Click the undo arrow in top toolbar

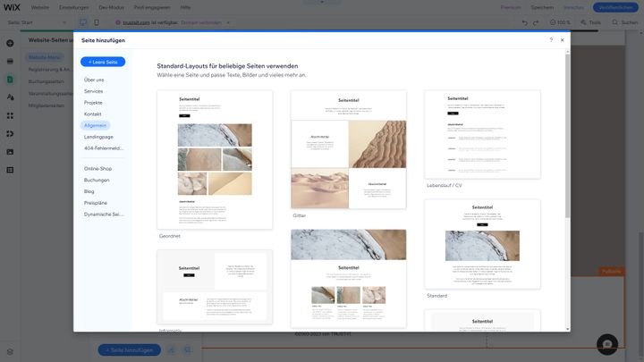[524, 22]
